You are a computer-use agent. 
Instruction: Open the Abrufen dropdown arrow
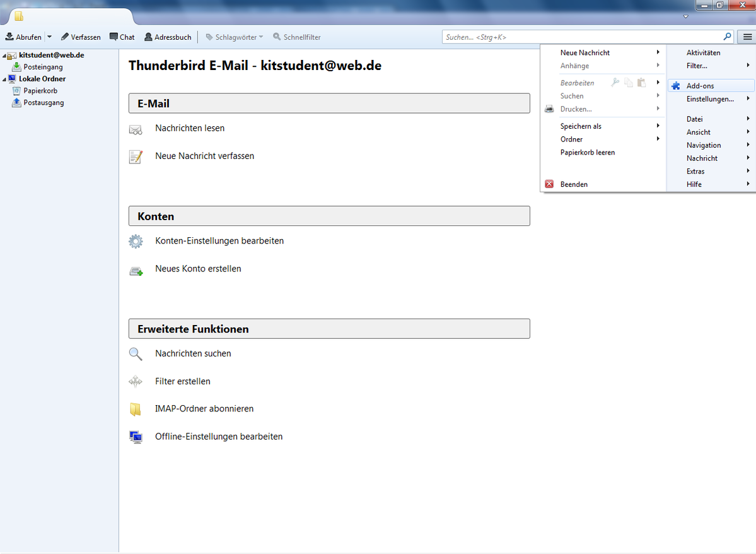pos(49,37)
